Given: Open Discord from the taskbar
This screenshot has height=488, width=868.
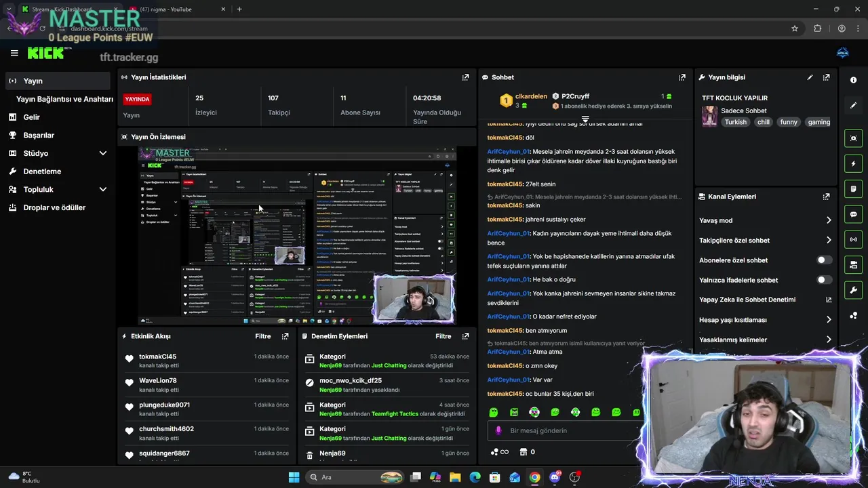Looking at the screenshot, I should pos(555,477).
